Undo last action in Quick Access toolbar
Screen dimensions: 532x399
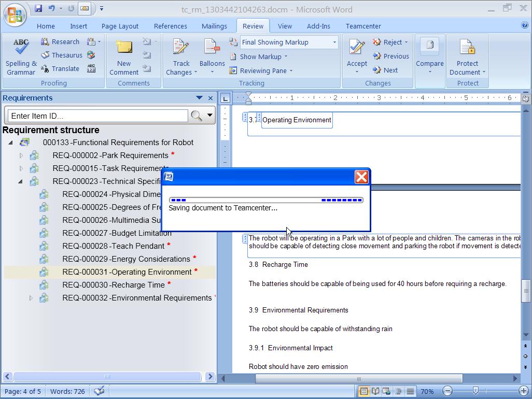pyautogui.click(x=51, y=8)
